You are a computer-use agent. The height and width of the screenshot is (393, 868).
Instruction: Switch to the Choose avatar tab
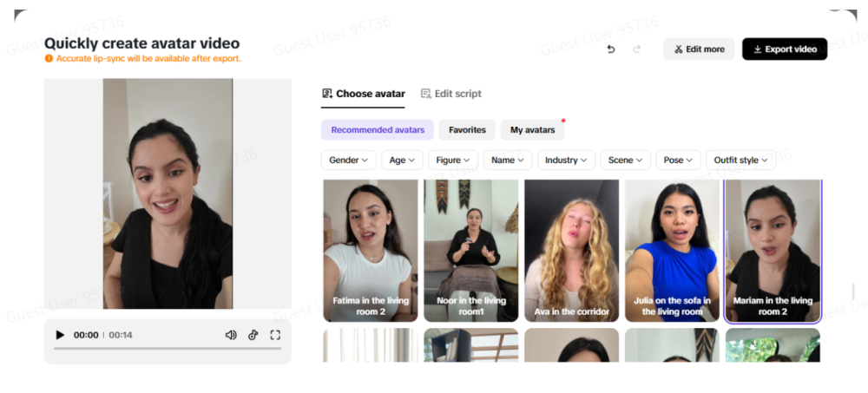363,94
